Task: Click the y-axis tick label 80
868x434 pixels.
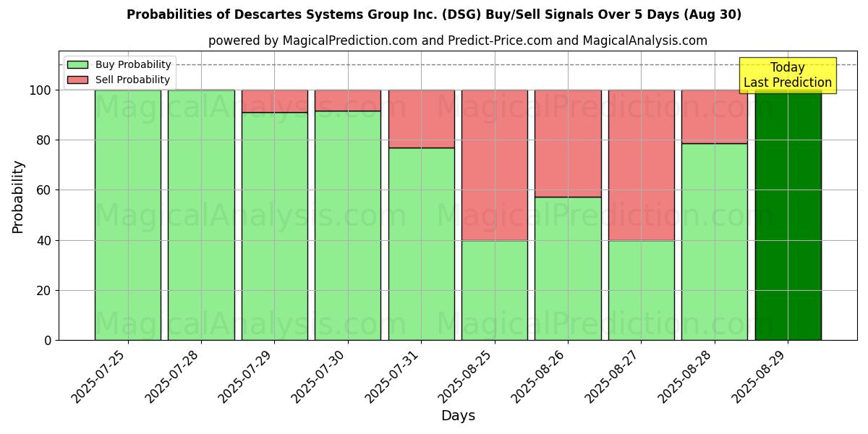Action: tap(45, 140)
